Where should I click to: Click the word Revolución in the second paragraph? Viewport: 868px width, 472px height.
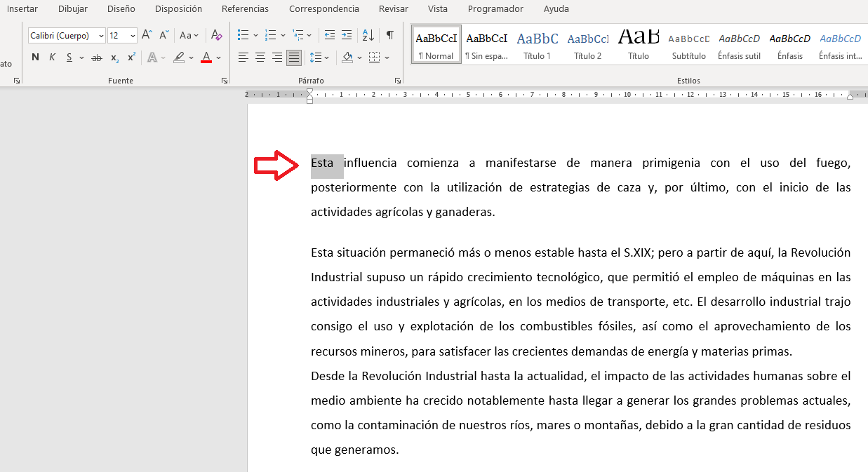(x=820, y=253)
